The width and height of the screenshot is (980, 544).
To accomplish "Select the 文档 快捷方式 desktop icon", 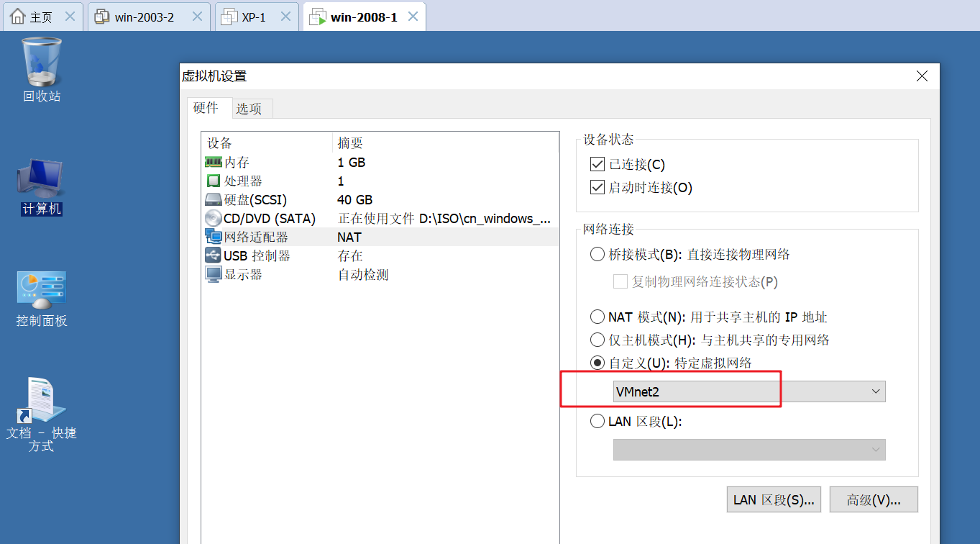I will [x=42, y=414].
